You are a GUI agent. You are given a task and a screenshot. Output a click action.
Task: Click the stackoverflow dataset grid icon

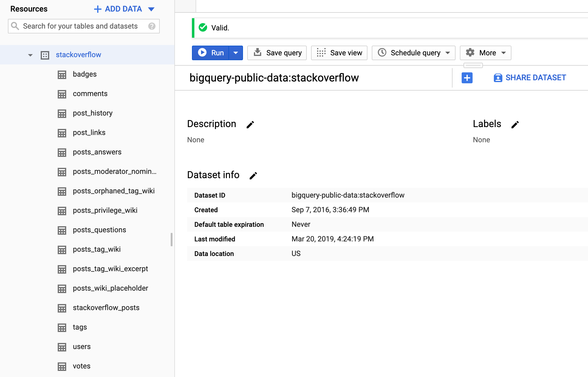click(x=45, y=55)
